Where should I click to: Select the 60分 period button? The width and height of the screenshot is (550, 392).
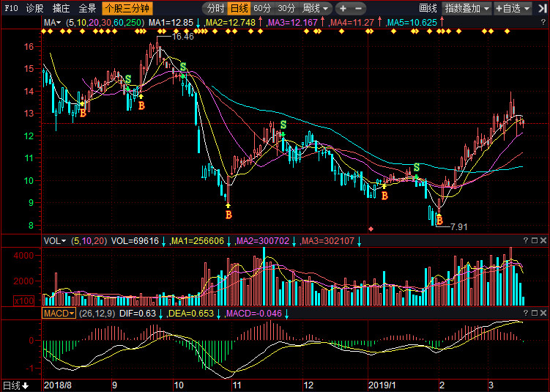point(262,9)
